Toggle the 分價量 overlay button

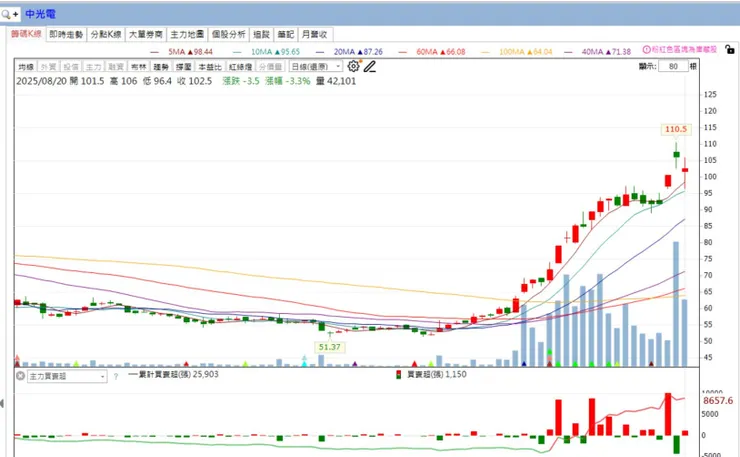pos(271,67)
